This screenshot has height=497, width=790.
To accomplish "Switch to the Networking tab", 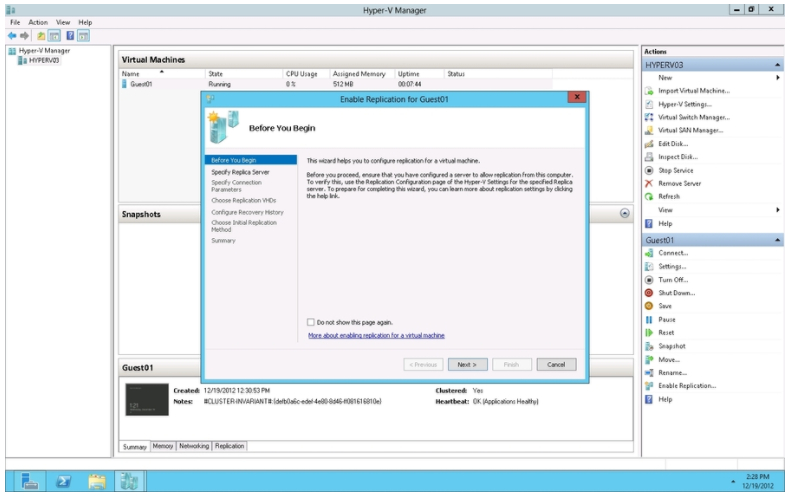I will click(194, 446).
